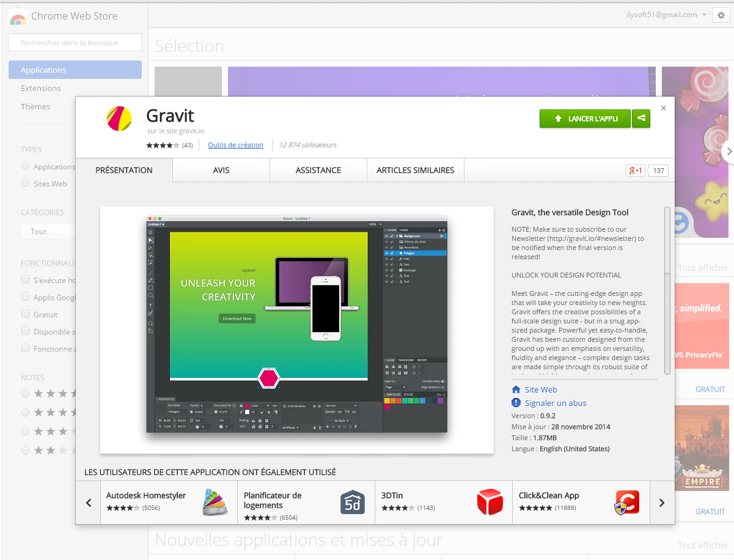Select the three-star rating radio button
This screenshot has height=560, width=734.
tap(25, 431)
